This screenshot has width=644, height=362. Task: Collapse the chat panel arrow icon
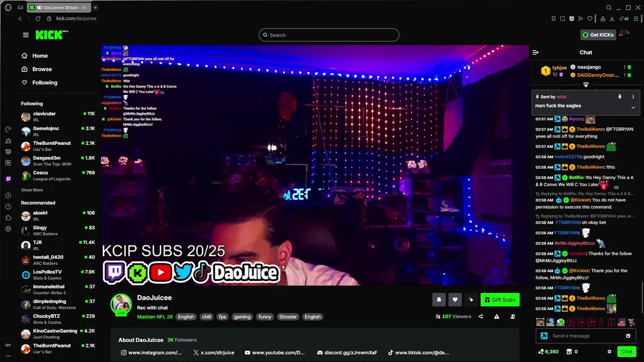(535, 52)
